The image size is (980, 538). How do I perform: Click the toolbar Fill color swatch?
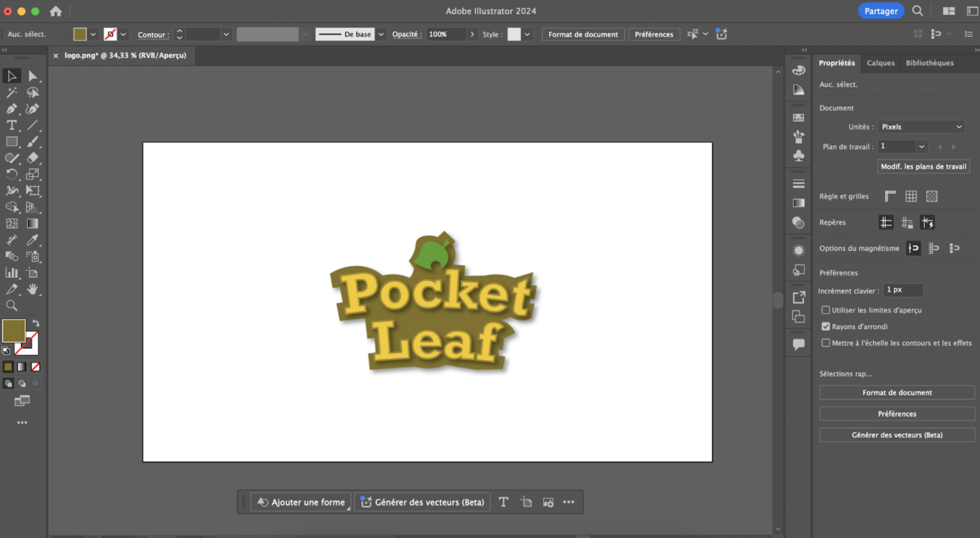(14, 331)
